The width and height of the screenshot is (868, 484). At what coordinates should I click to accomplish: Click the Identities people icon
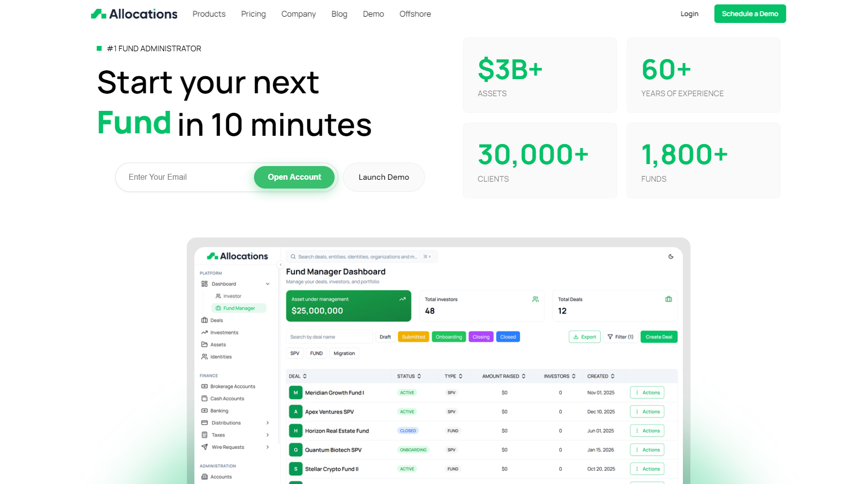(x=204, y=357)
